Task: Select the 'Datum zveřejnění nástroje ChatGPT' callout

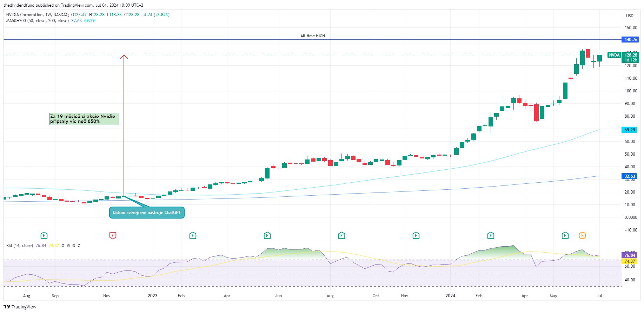Action: click(147, 213)
